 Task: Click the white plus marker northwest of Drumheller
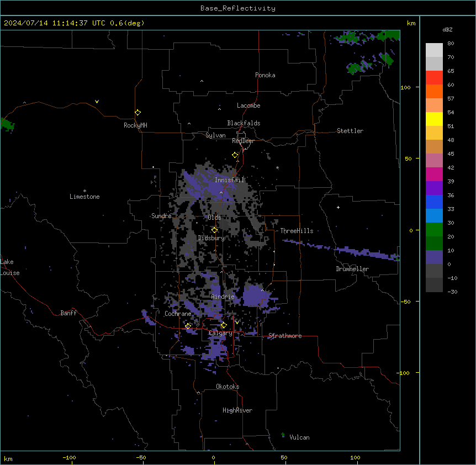tap(338, 207)
